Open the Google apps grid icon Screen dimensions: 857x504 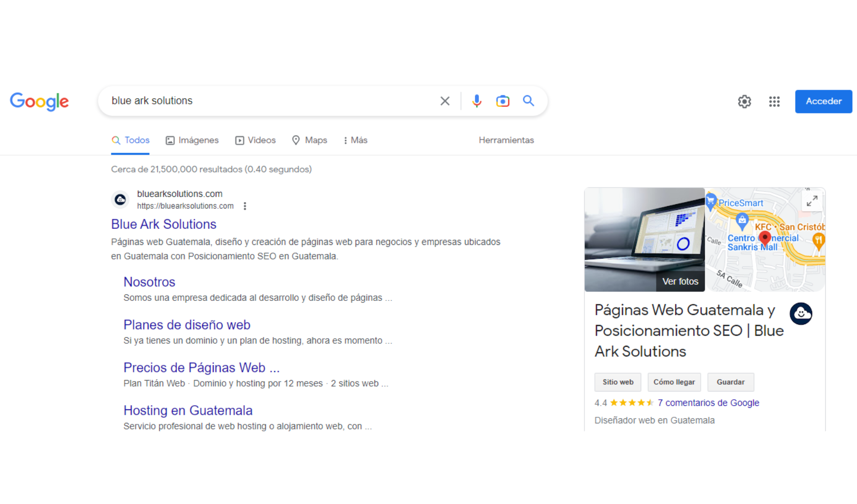click(774, 102)
